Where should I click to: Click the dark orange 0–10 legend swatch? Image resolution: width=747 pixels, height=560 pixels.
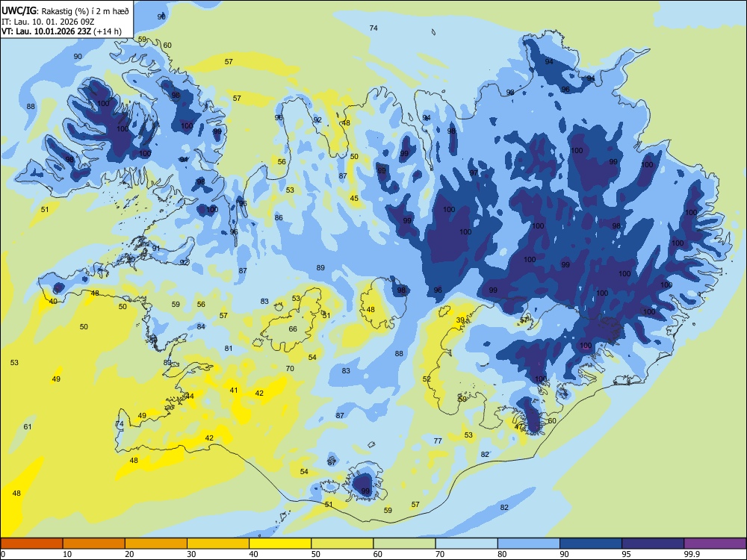coord(31,544)
